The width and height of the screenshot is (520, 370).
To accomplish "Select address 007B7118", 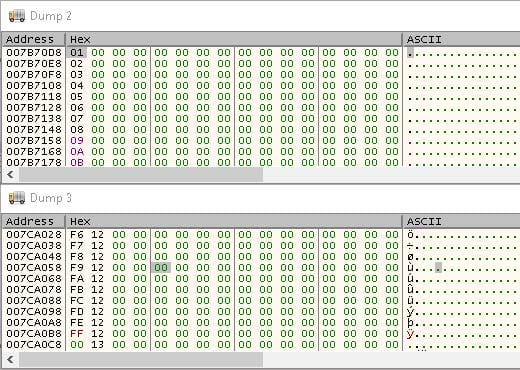I will (x=34, y=97).
